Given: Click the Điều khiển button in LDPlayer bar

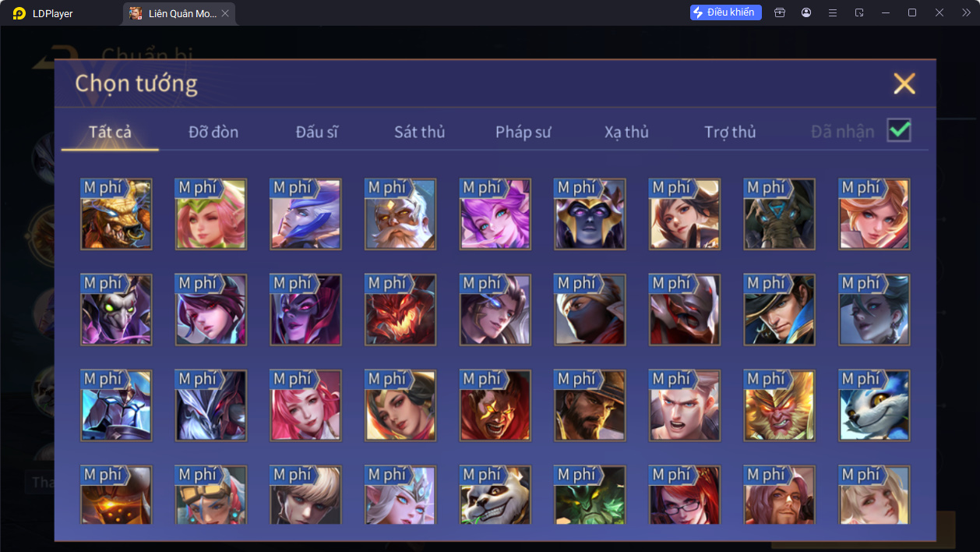Looking at the screenshot, I should (x=725, y=12).
